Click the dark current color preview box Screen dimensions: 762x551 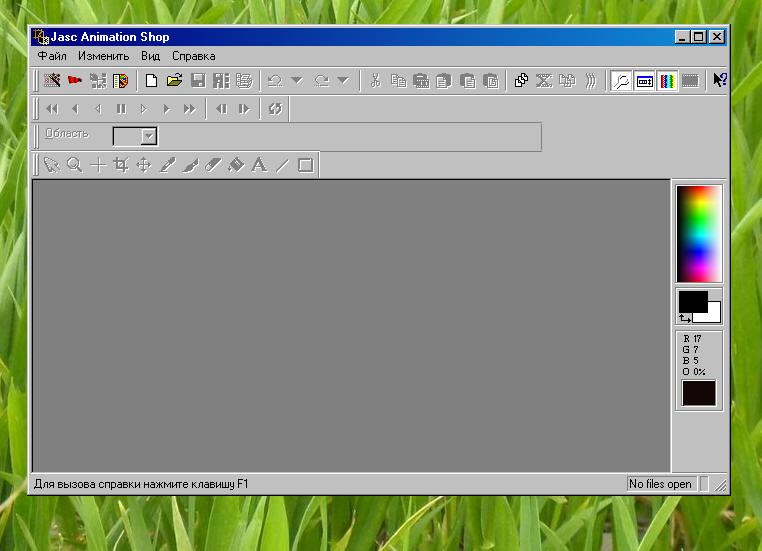pyautogui.click(x=699, y=393)
